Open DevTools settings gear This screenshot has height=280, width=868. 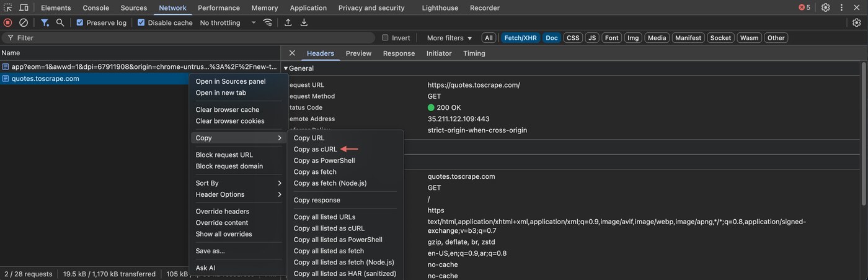click(825, 7)
